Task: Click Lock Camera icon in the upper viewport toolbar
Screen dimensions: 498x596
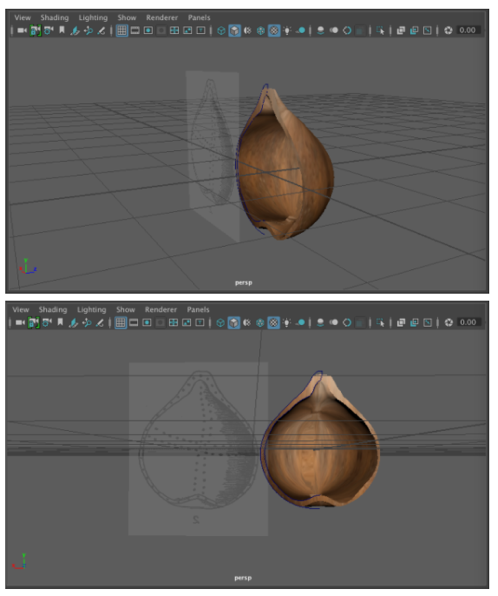Action: point(35,30)
